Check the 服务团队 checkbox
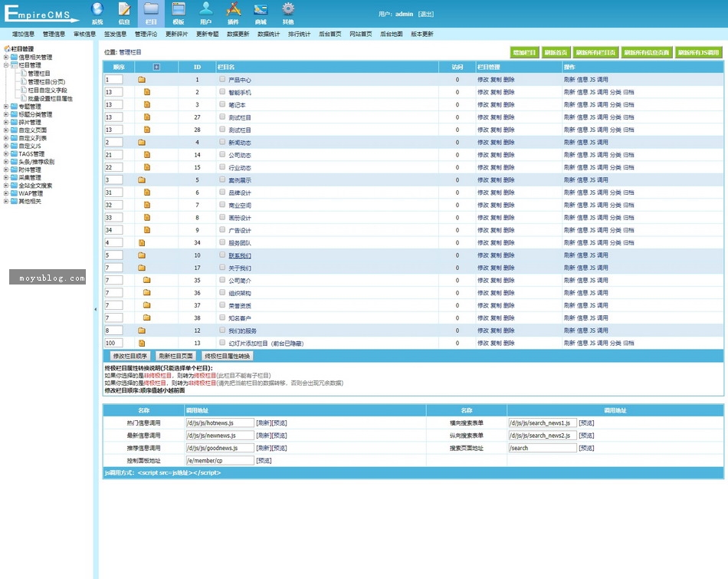This screenshot has width=728, height=579. (x=222, y=242)
